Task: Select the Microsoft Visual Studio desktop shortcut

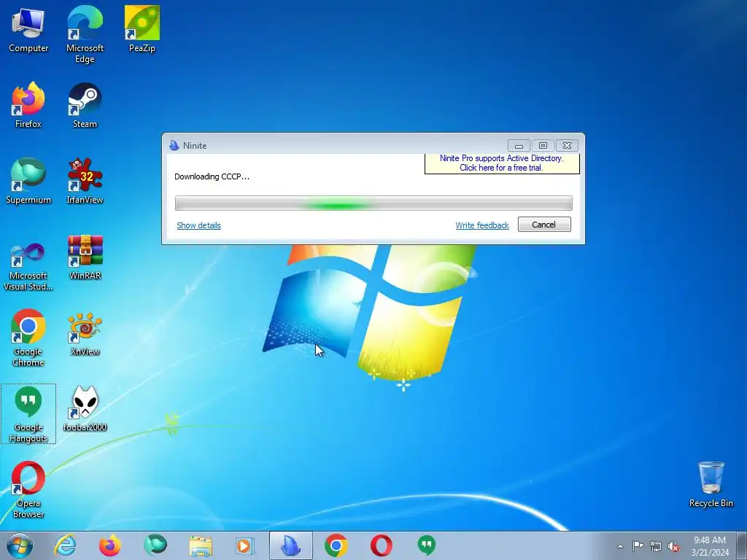Action: tap(28, 267)
